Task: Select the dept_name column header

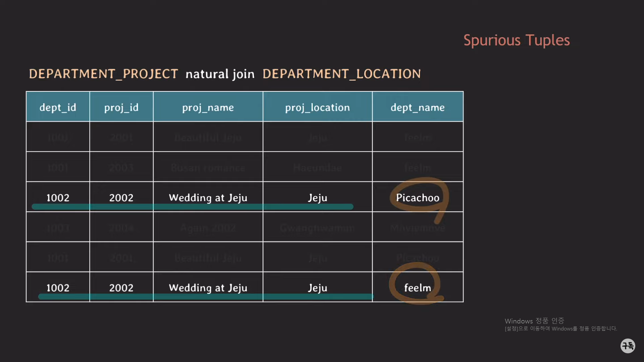Action: pyautogui.click(x=417, y=107)
